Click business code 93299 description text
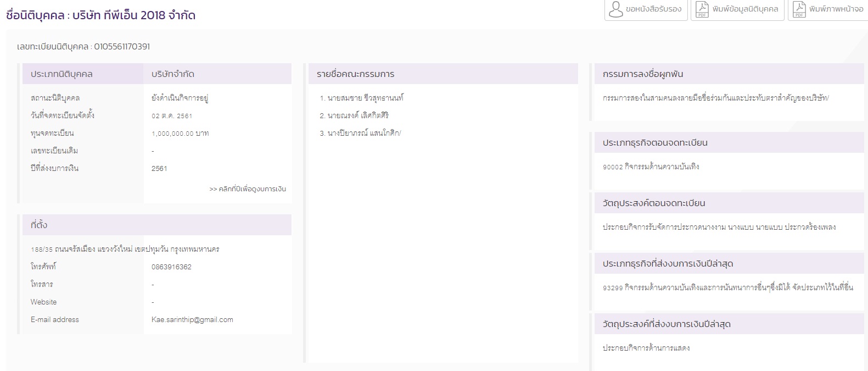 [727, 288]
